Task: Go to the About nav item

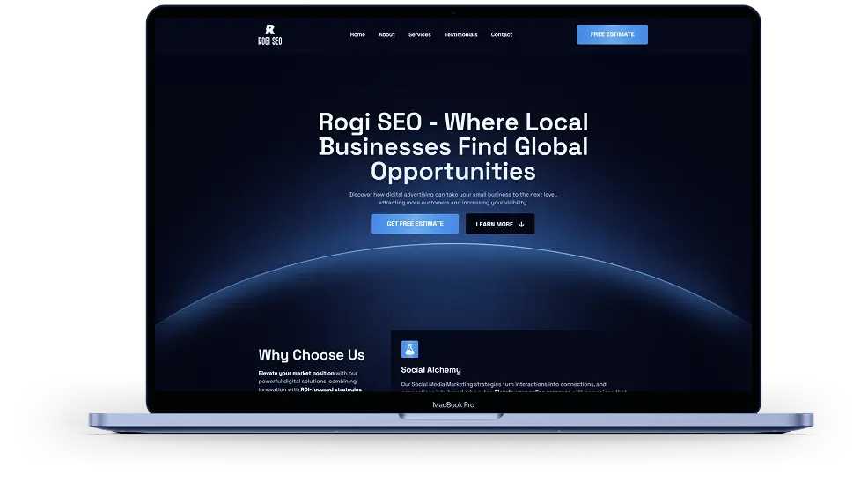Action: point(386,35)
